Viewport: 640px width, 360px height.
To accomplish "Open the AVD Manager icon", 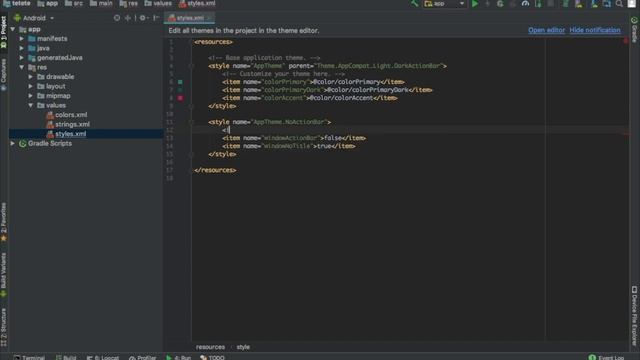I will click(578, 4).
